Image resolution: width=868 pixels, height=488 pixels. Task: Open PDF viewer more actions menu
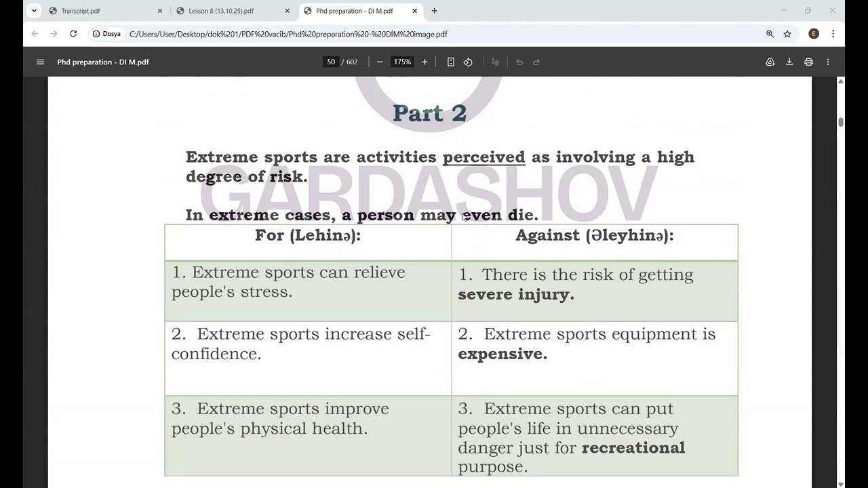tap(828, 62)
